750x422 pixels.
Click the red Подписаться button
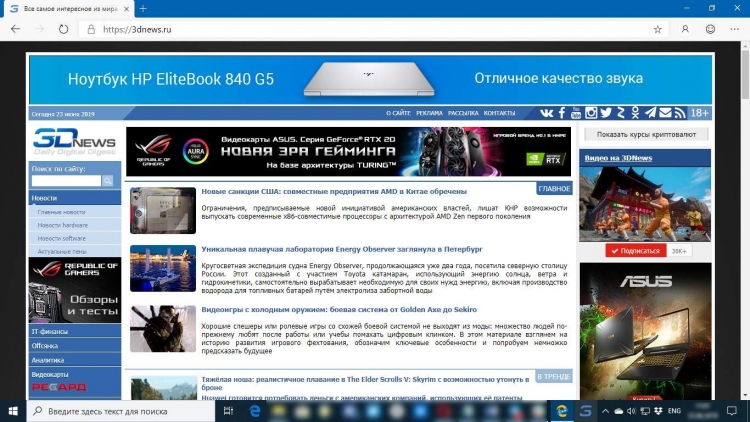pyautogui.click(x=636, y=251)
